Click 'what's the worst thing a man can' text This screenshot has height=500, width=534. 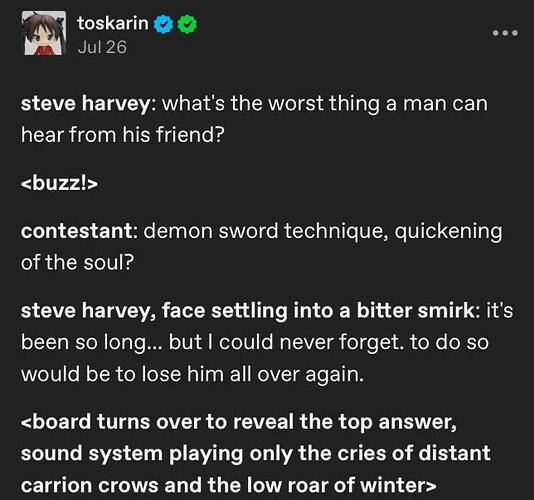[325, 104]
